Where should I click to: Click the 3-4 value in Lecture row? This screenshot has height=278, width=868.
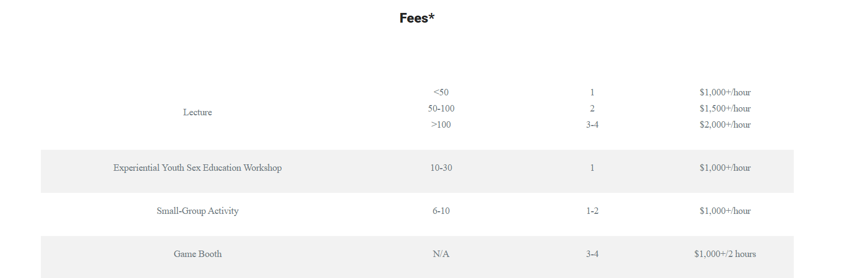tap(592, 124)
